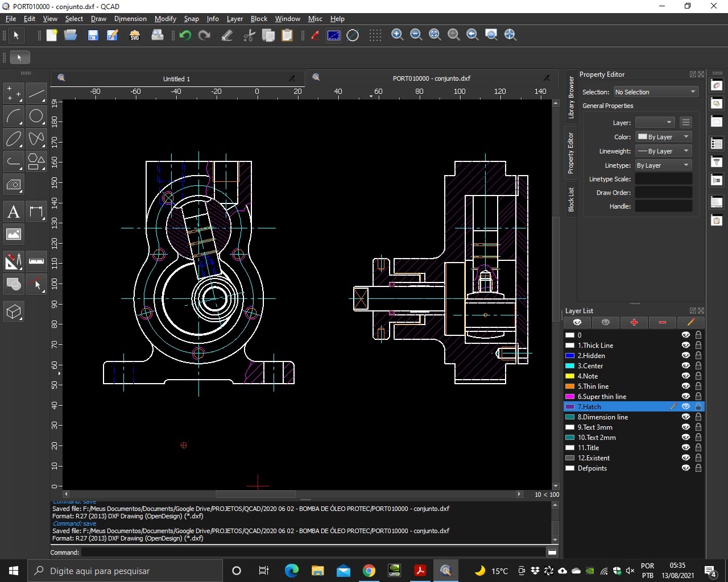This screenshot has width=728, height=582.
Task: Open the Selection dropdown in Property Editor
Action: 655,92
